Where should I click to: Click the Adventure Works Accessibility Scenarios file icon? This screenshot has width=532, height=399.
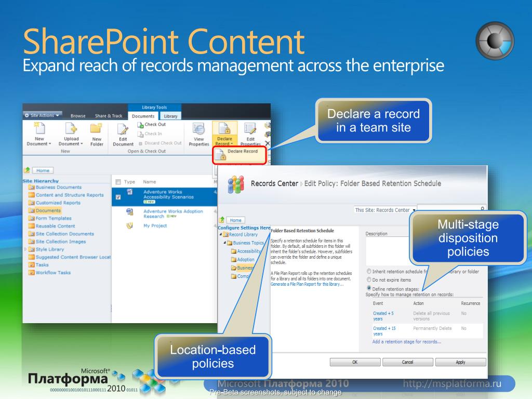pyautogui.click(x=129, y=192)
